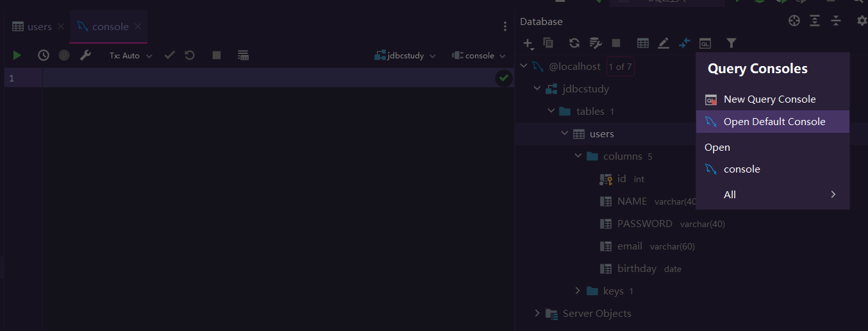
Task: Choose New Query Console from popup
Action: 772,99
